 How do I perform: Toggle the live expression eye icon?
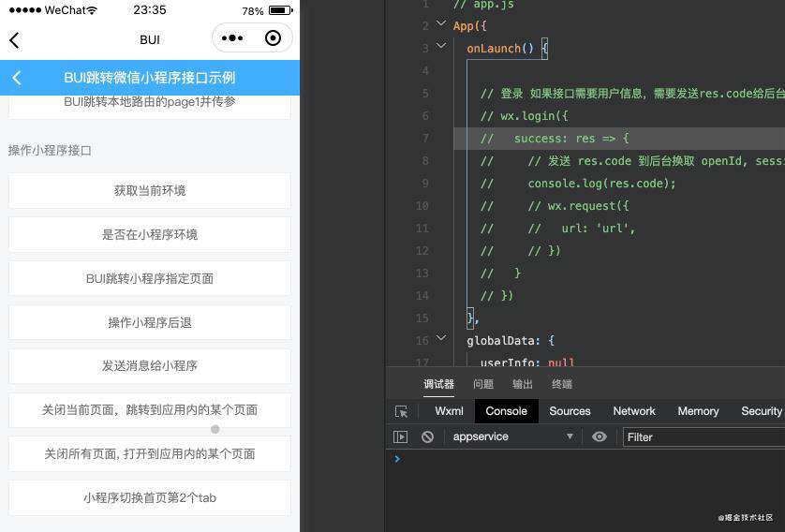(599, 436)
